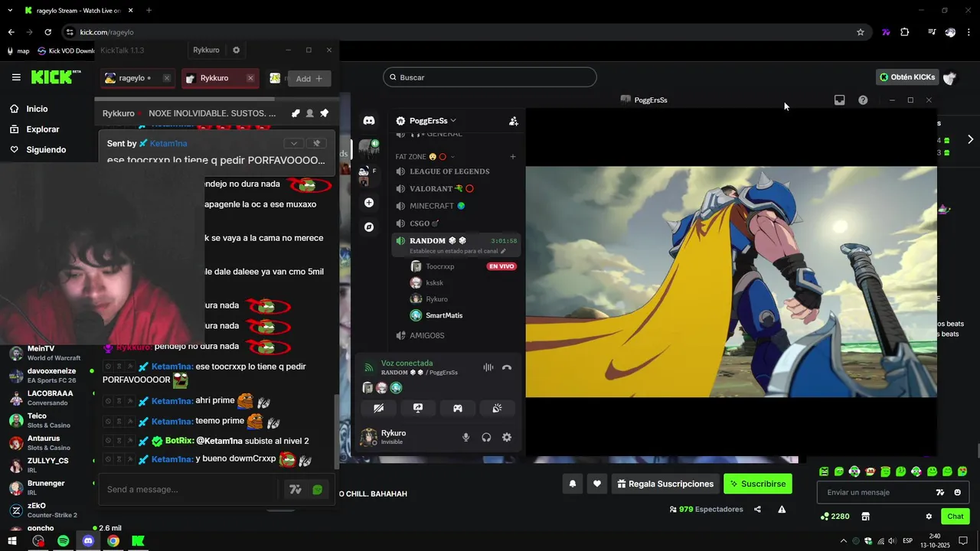Unpin the pinned message from Ketam1na
This screenshot has width=980, height=551.
(x=316, y=143)
